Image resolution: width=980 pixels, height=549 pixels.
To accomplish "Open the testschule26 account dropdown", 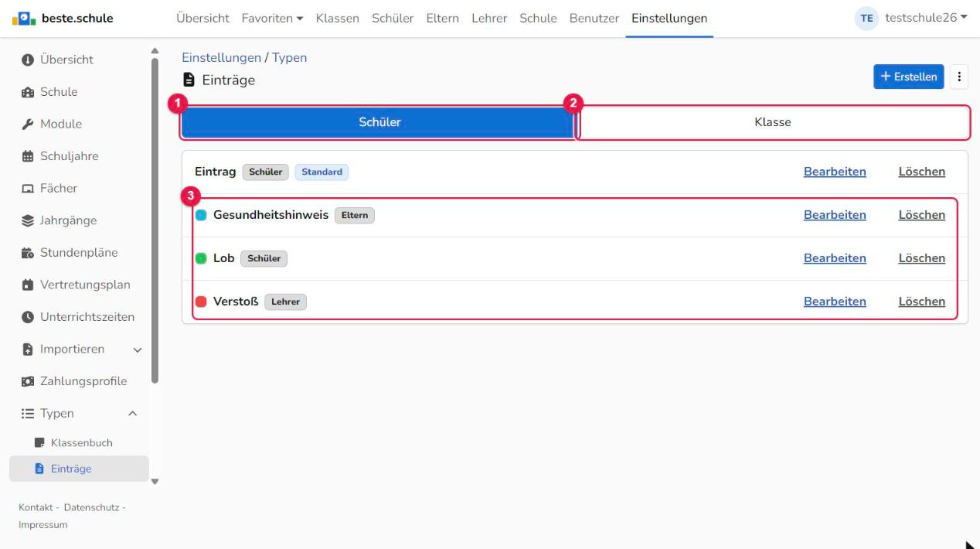I will [x=925, y=19].
